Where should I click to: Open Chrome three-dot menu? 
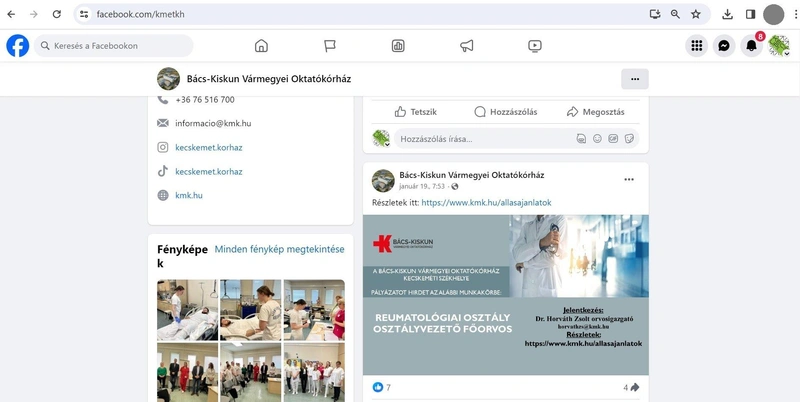click(796, 14)
